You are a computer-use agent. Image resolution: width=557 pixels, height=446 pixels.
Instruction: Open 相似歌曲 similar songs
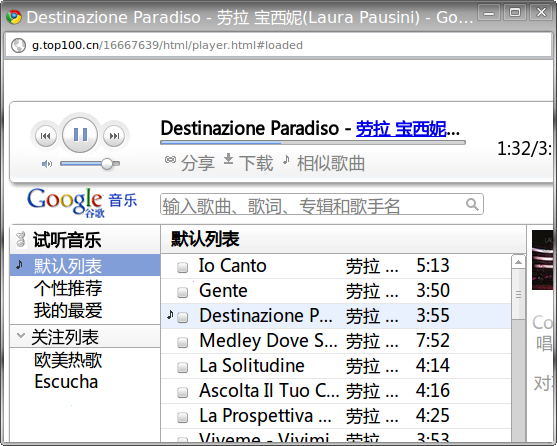(331, 163)
